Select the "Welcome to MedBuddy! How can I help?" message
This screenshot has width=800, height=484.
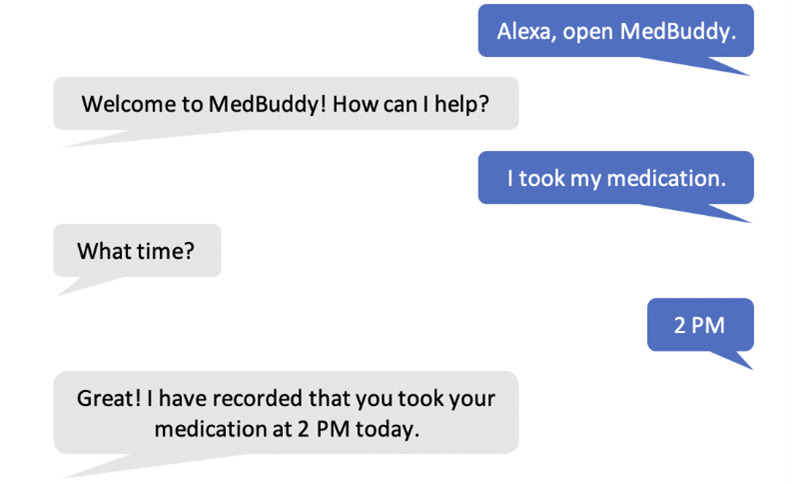[286, 104]
